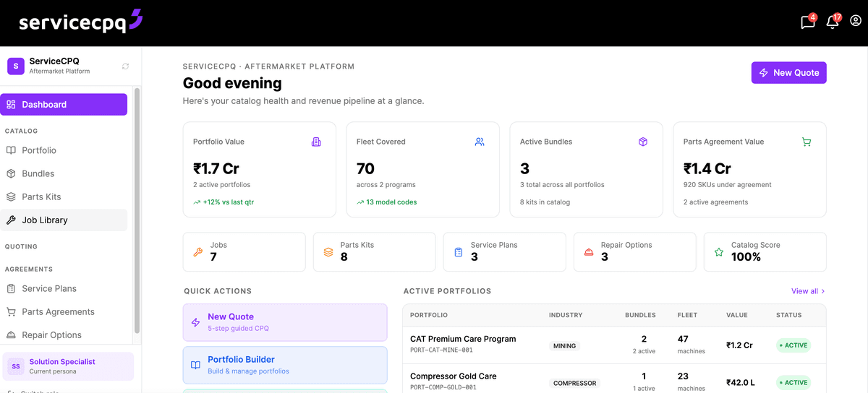Click the PORTFOLIO column header
868x393 pixels.
(428, 315)
